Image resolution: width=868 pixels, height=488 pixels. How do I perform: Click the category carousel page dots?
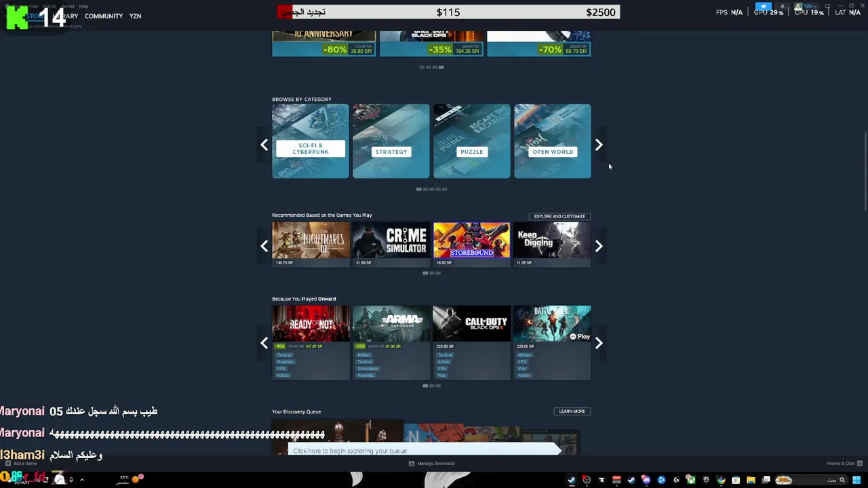[432, 189]
